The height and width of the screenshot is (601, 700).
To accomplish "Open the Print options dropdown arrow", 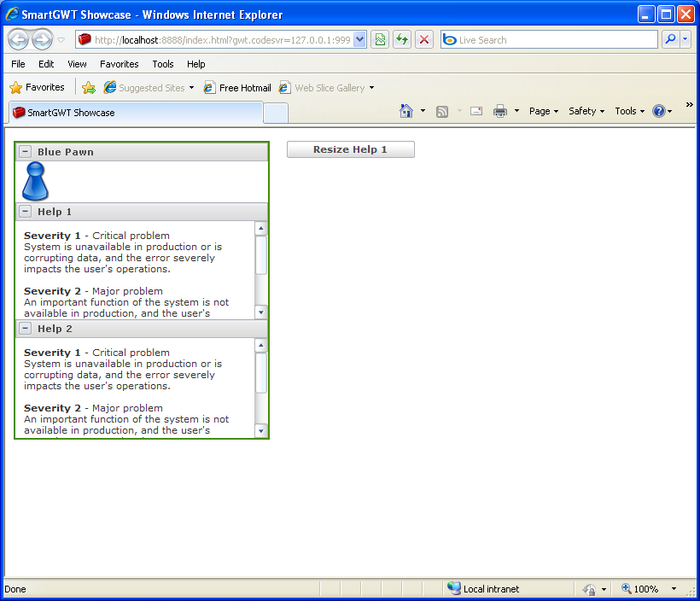I will tap(516, 111).
